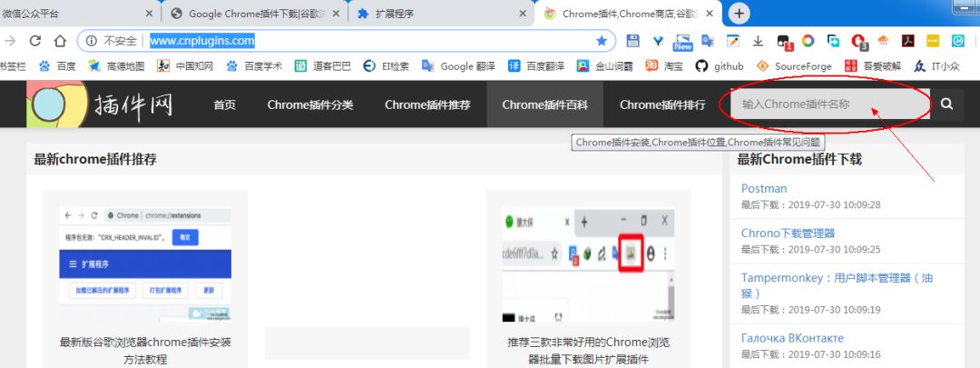
Task: Open the IT小众 bookmark
Action: pyautogui.click(x=936, y=65)
